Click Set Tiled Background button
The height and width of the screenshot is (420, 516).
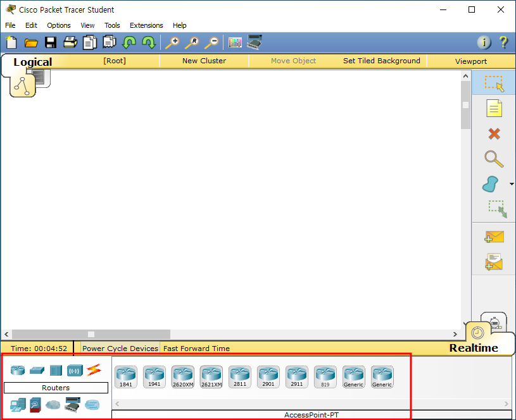pyautogui.click(x=382, y=61)
